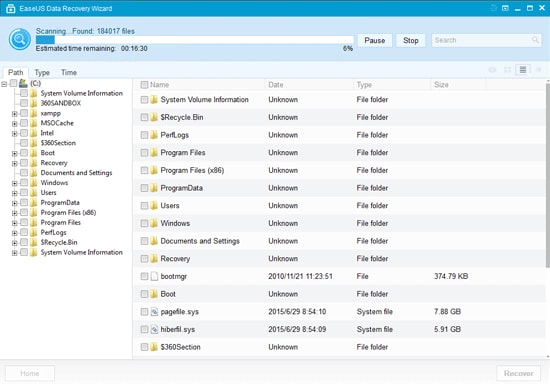Screen dimensions: 550x385
Task: Click the C: drive icon in the tree
Action: click(23, 83)
